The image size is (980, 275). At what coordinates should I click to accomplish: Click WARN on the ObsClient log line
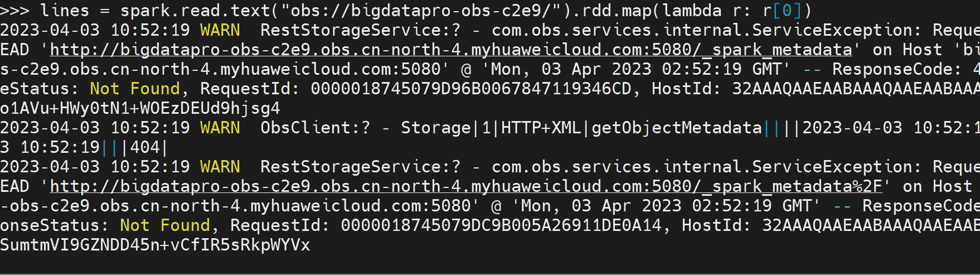220,128
